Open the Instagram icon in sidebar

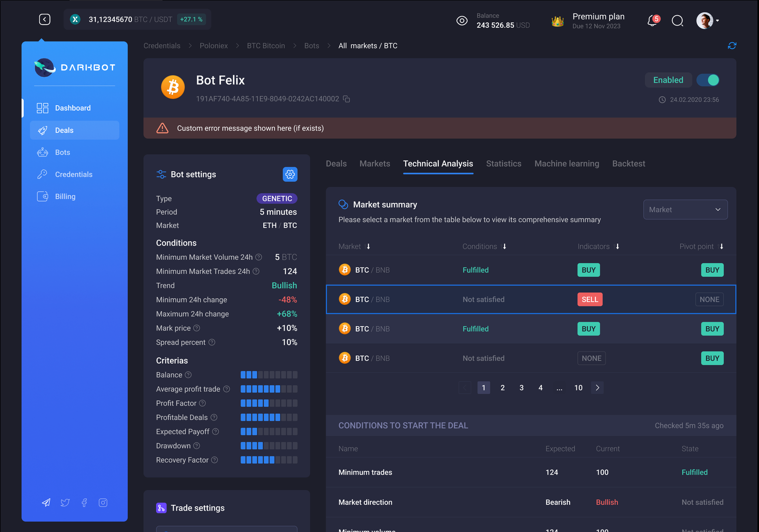pos(103,503)
